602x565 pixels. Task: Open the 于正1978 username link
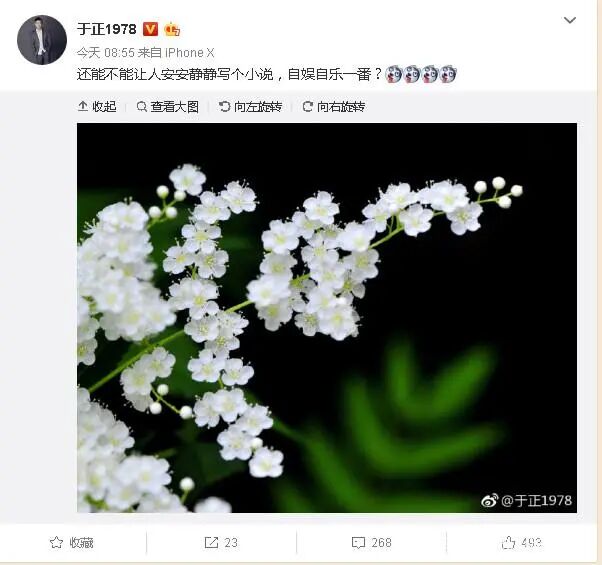(x=107, y=29)
